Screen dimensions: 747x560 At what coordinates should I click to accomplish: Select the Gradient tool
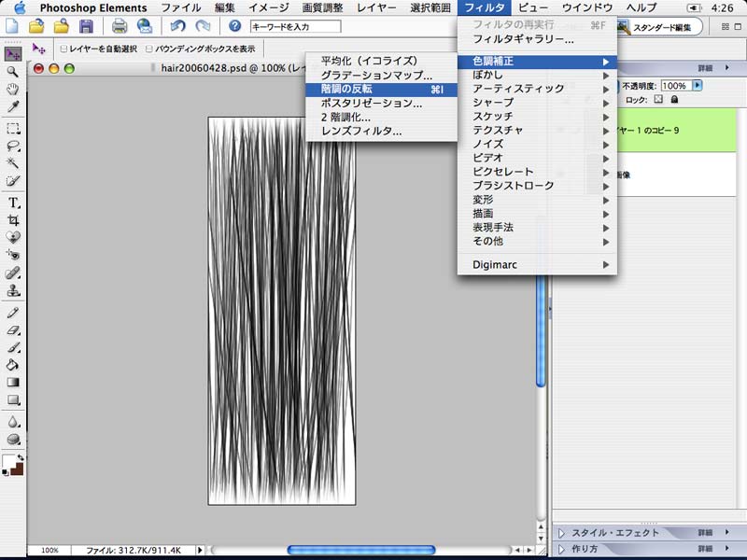13,382
